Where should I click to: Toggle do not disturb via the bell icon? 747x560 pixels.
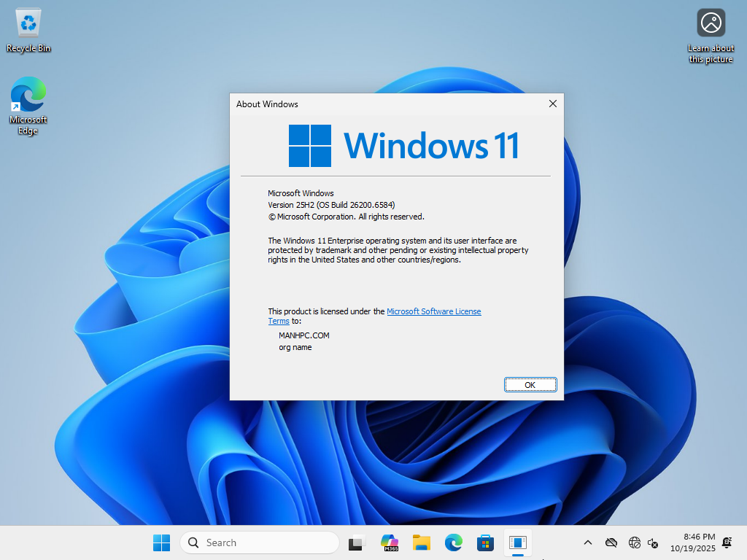tap(727, 542)
